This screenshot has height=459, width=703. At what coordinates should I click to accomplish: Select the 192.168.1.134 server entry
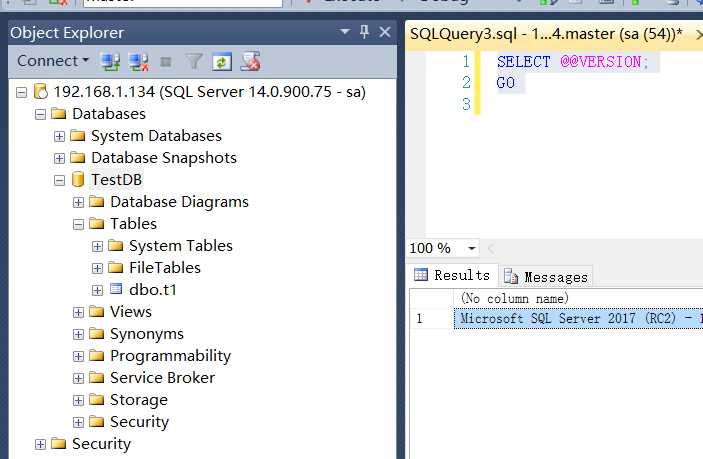209,92
